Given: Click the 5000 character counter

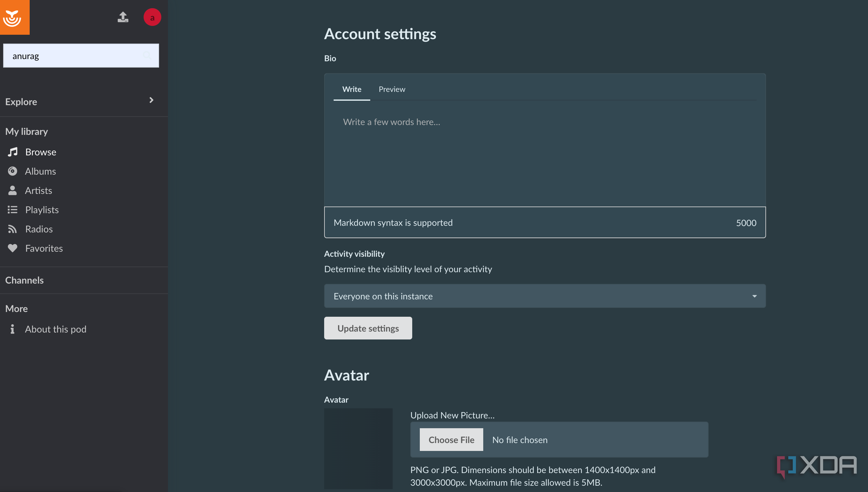Looking at the screenshot, I should (x=746, y=223).
